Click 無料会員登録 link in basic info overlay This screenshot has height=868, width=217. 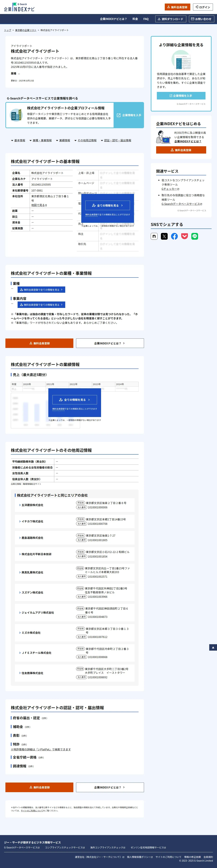pos(91,215)
